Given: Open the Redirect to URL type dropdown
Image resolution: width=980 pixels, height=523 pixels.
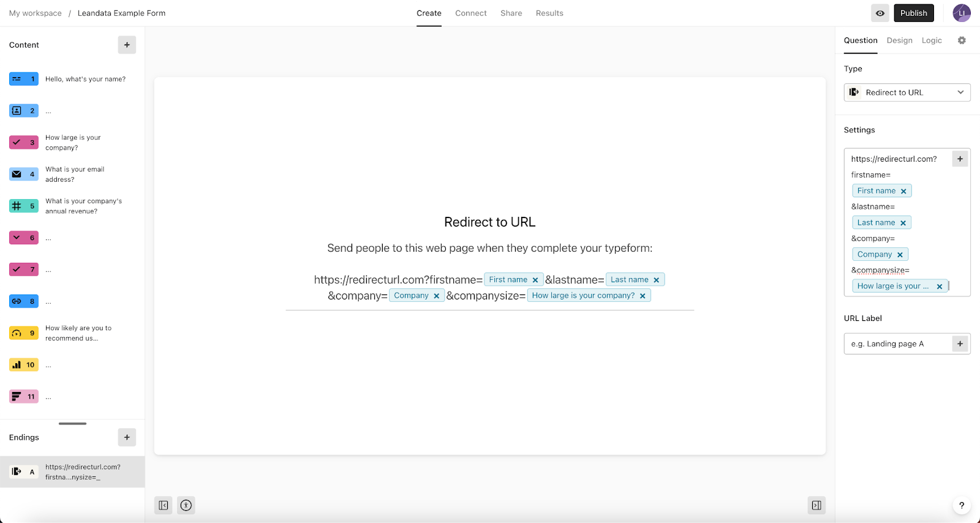Looking at the screenshot, I should (x=907, y=92).
